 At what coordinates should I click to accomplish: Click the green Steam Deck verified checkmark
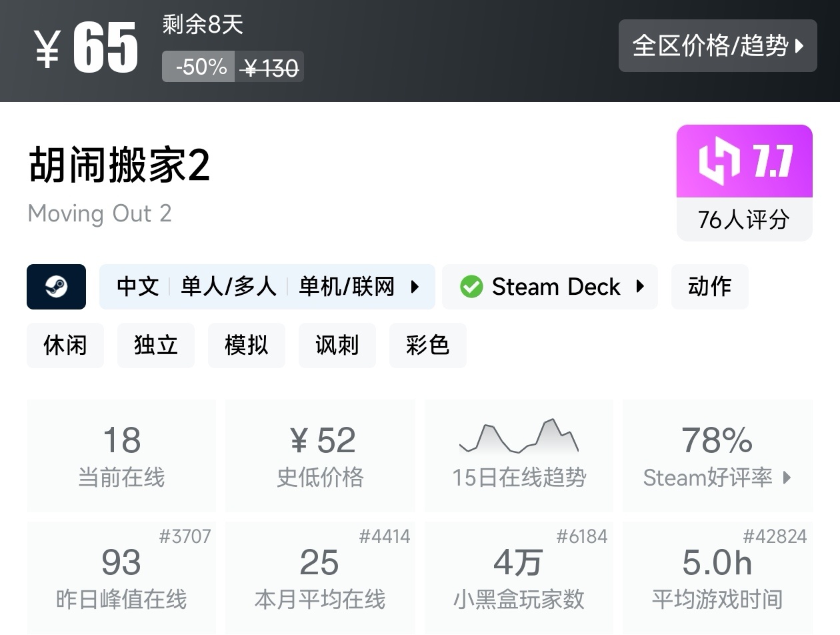pyautogui.click(x=471, y=287)
